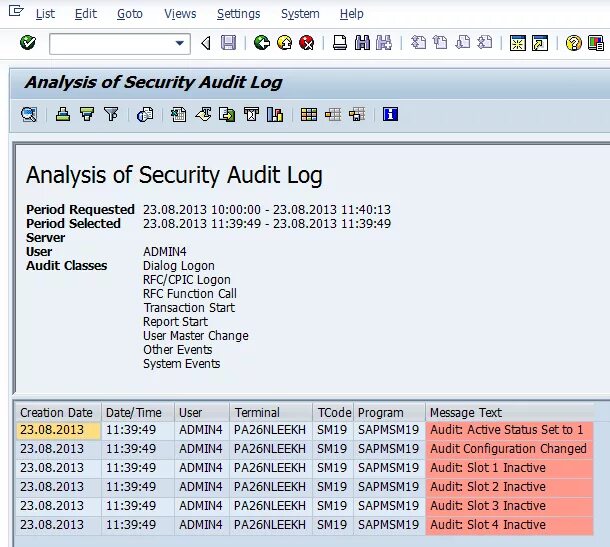Go to First Page icon
Image resolution: width=610 pixels, height=547 pixels.
(418, 42)
